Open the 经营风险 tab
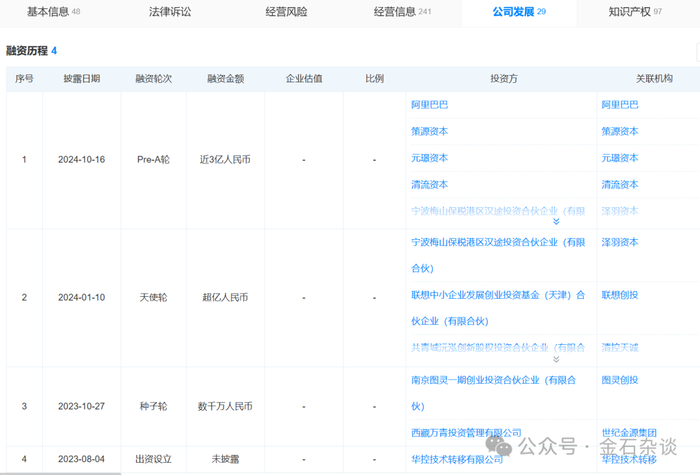Image resolution: width=700 pixels, height=475 pixels. pos(286,12)
